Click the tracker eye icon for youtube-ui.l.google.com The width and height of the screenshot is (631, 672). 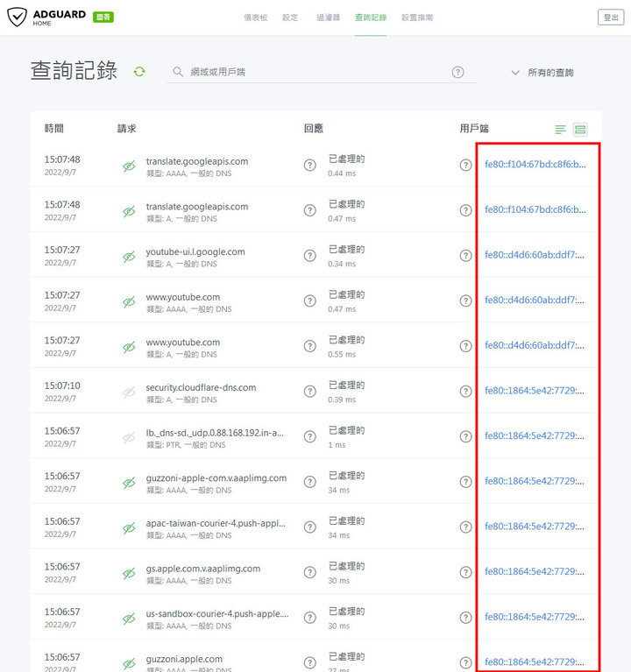point(129,257)
